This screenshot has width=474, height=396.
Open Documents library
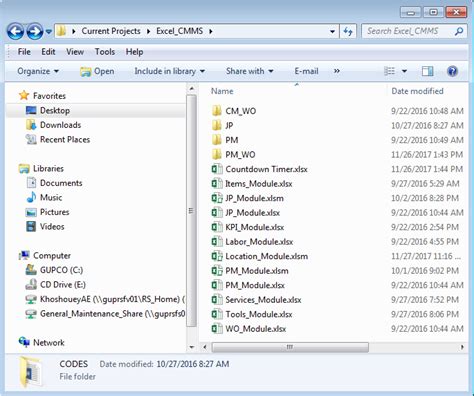click(54, 183)
